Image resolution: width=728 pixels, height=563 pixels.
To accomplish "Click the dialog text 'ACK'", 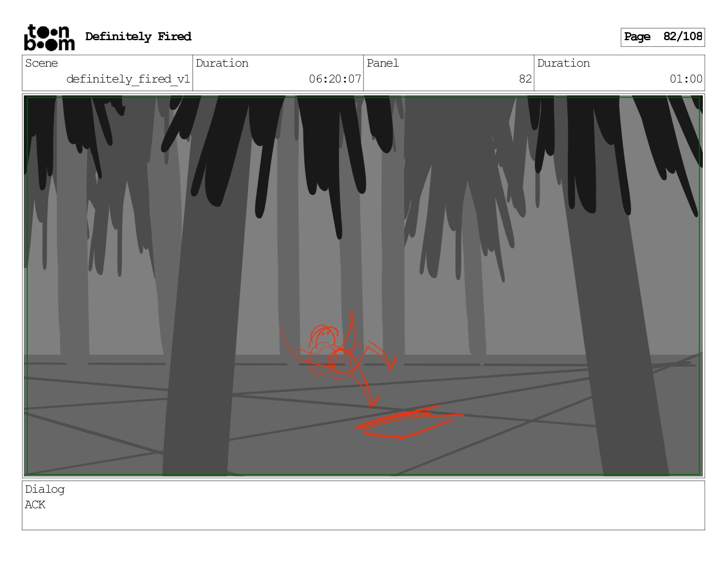I will (x=35, y=505).
